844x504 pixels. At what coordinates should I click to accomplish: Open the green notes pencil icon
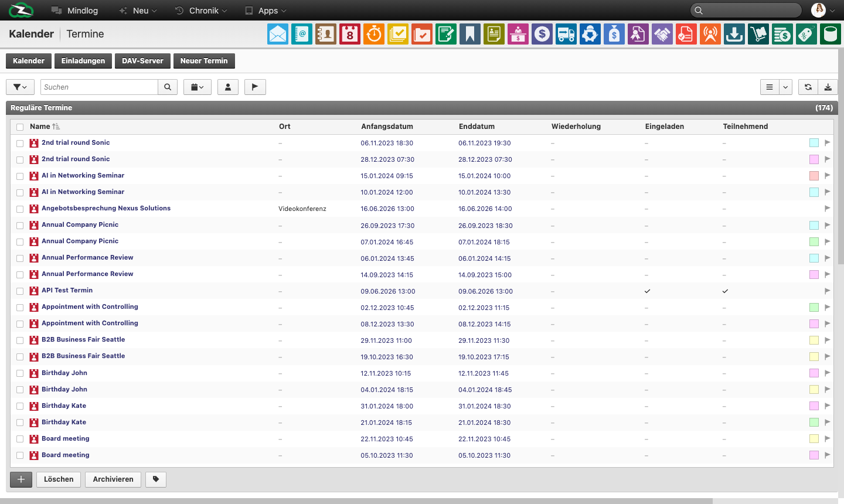[446, 34]
